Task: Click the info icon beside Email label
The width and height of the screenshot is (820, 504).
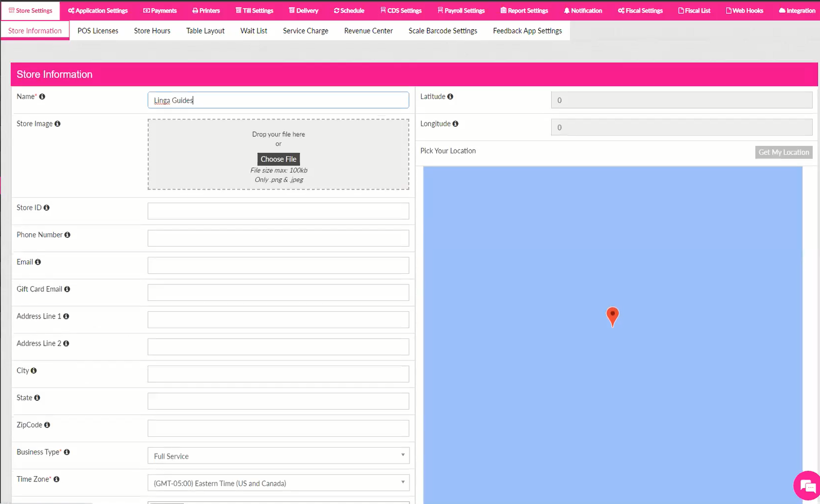Action: coord(38,262)
